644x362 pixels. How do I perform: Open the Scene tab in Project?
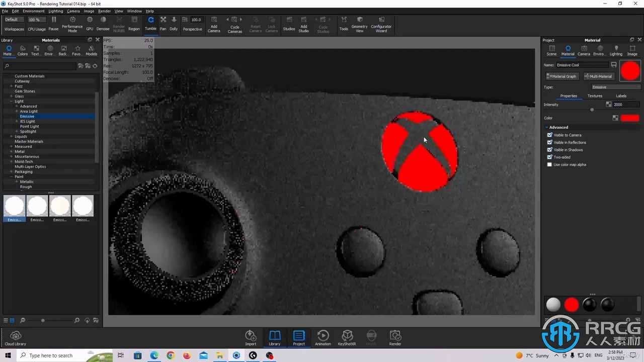click(551, 50)
